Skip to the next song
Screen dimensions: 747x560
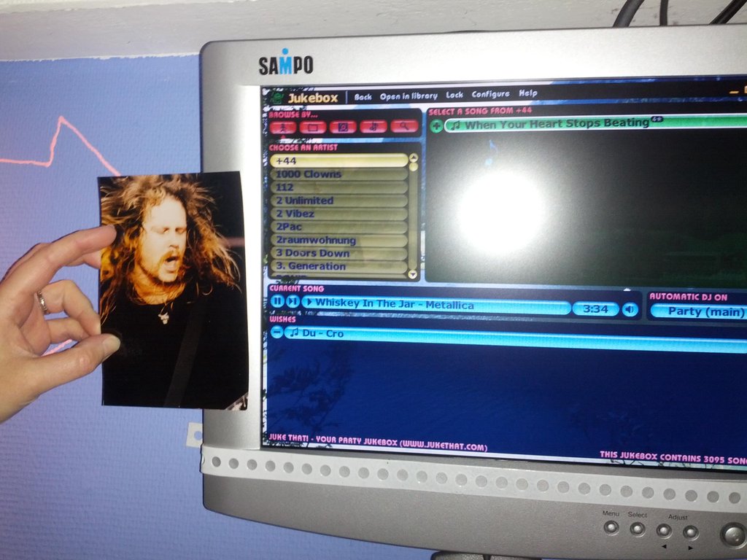293,301
